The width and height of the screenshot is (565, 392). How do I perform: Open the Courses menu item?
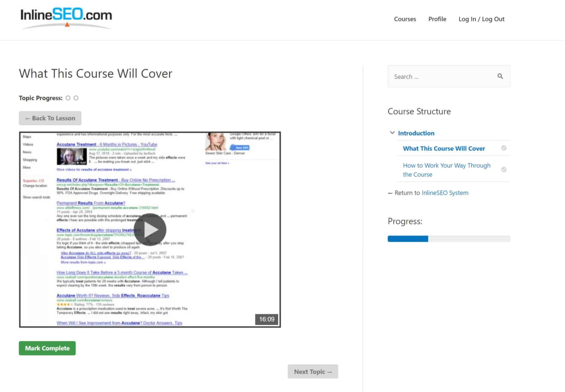point(405,19)
